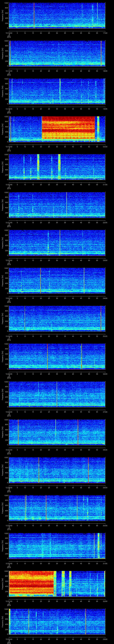Click the Frequency (Hz) axis label of the 12:19 panel
Viewport: 114px width, 644px height.
[3, 129]
